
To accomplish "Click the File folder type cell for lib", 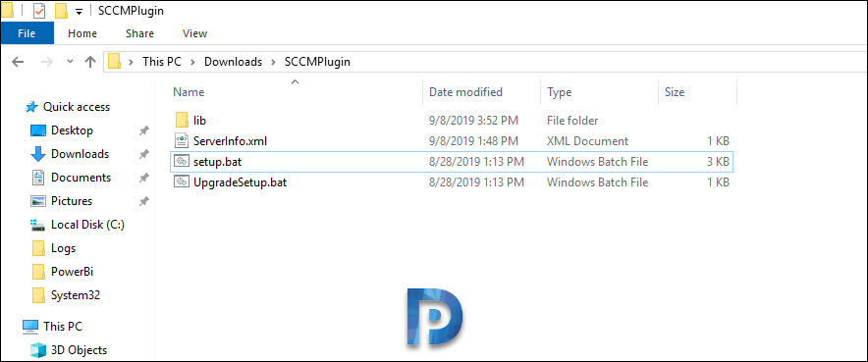I will [572, 120].
